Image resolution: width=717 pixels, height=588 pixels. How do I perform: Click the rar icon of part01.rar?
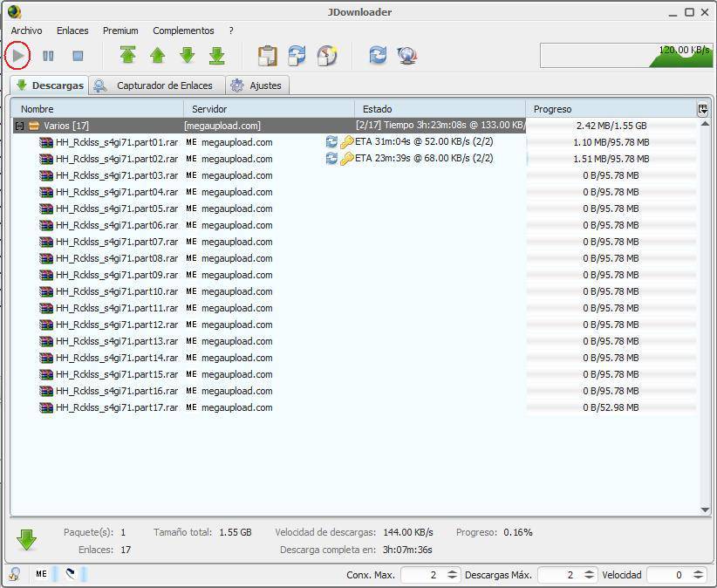pyautogui.click(x=46, y=142)
